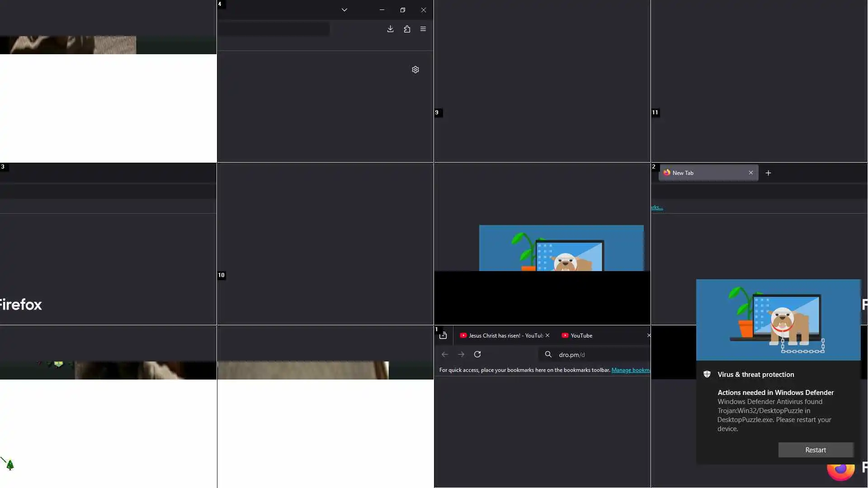Click the back navigation arrow
This screenshot has height=488, width=868.
445,354
